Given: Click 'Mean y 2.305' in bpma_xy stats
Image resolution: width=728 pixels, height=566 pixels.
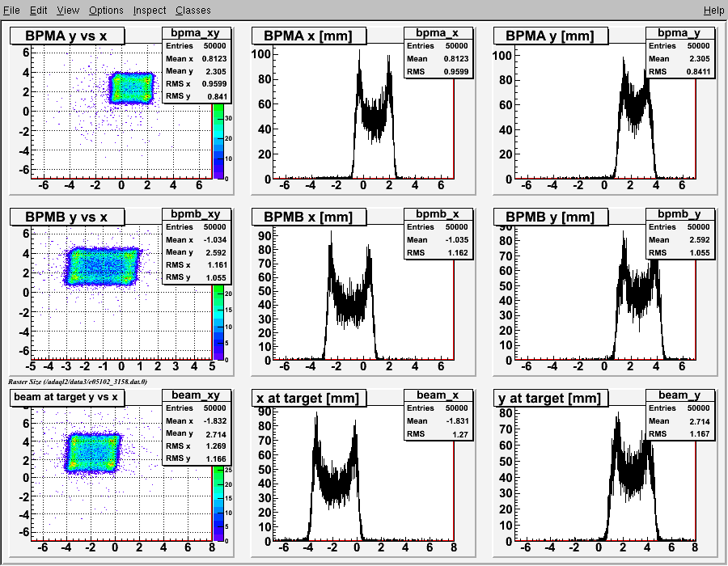Looking at the screenshot, I should pyautogui.click(x=196, y=71).
